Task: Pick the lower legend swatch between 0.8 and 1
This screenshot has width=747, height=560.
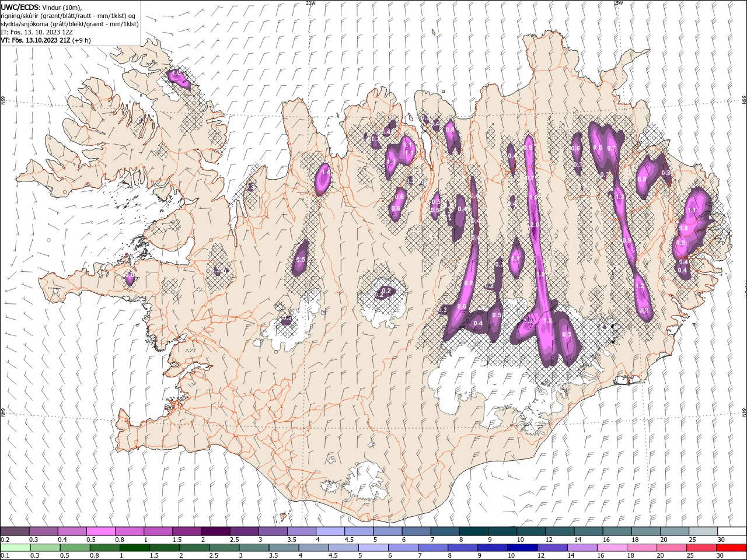Action: (x=104, y=548)
